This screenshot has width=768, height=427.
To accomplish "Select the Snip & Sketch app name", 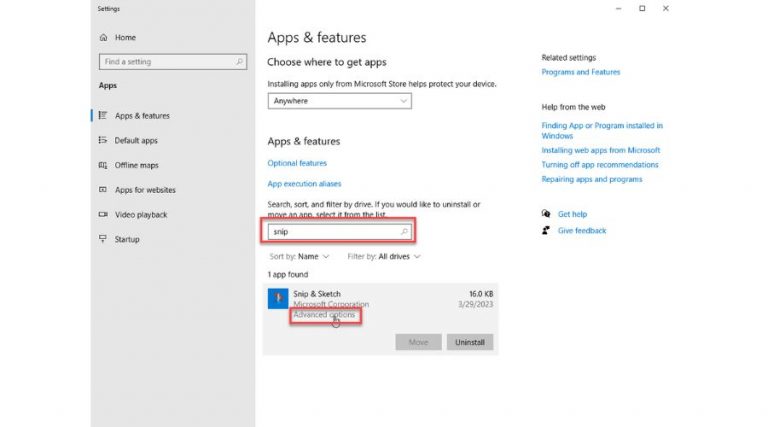I will click(317, 294).
